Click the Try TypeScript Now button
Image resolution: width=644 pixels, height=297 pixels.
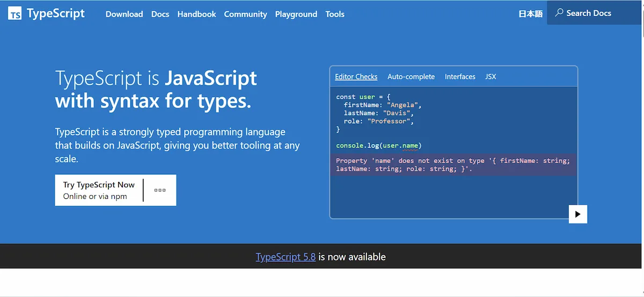(99, 190)
